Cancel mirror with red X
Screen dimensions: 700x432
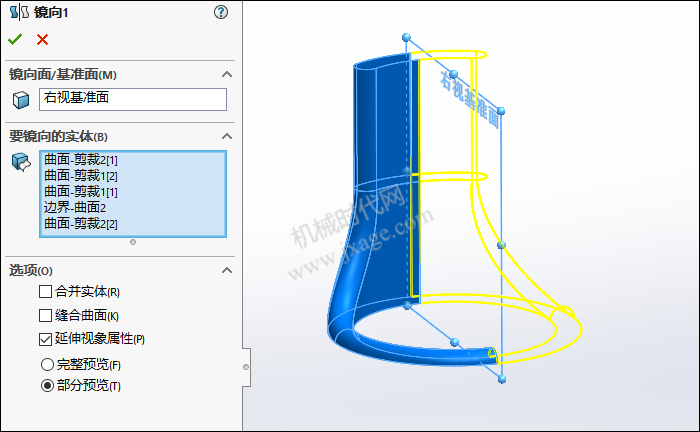point(42,40)
